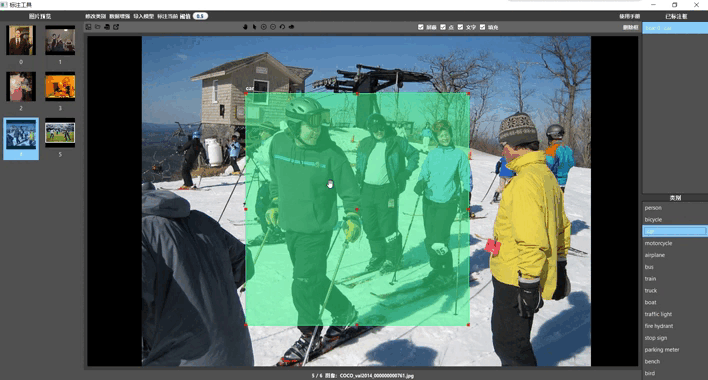Click the 删除框 delete box button
The image size is (708, 380).
631,28
